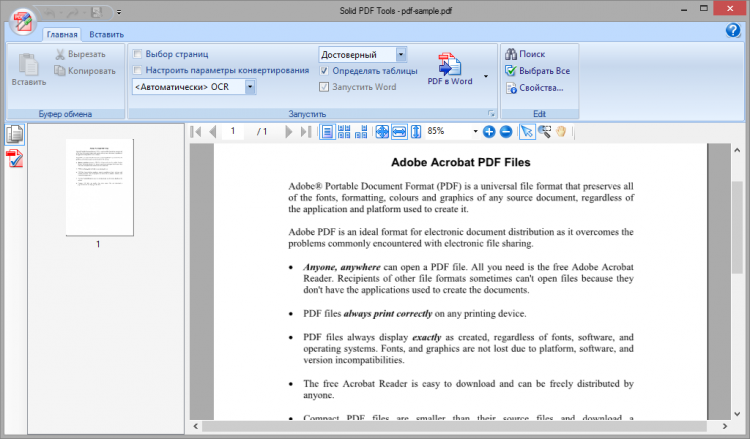
Task: Open the Запустить group dialog launcher
Action: (x=491, y=114)
